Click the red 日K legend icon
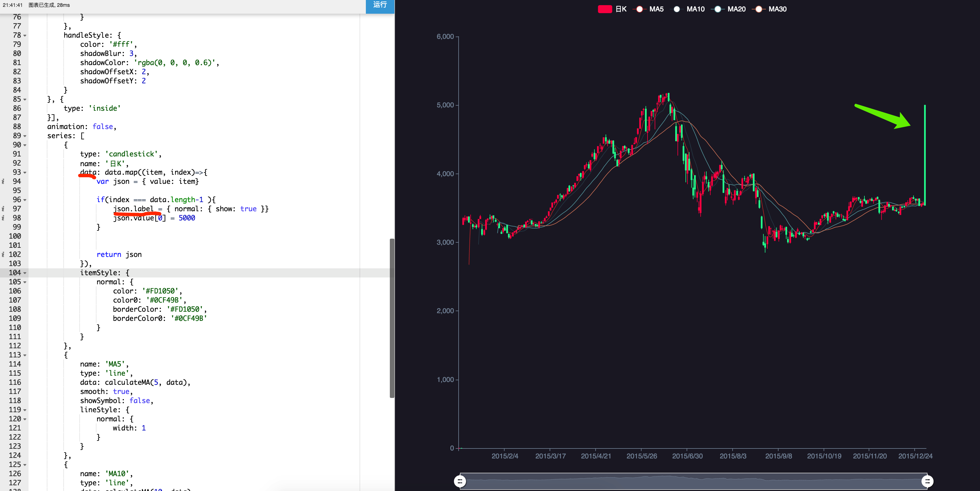 click(x=604, y=9)
